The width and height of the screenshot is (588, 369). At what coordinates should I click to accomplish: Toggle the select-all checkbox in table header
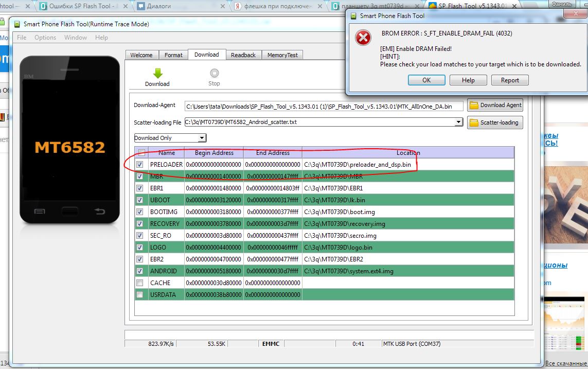(141, 152)
